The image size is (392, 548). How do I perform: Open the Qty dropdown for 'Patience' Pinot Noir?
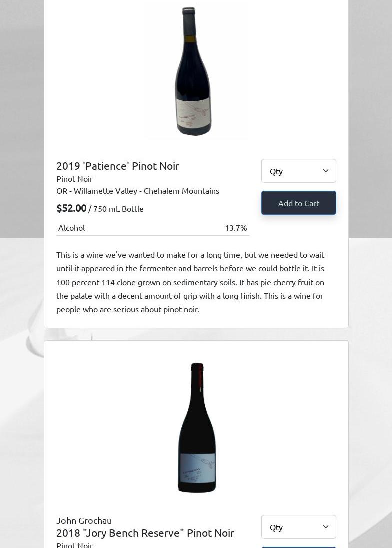298,171
